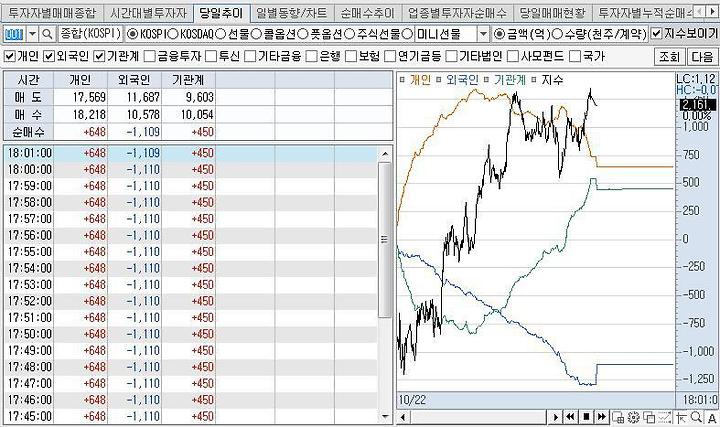The width and height of the screenshot is (720, 427).
Task: Check the 은행 checkbox
Action: 312,56
